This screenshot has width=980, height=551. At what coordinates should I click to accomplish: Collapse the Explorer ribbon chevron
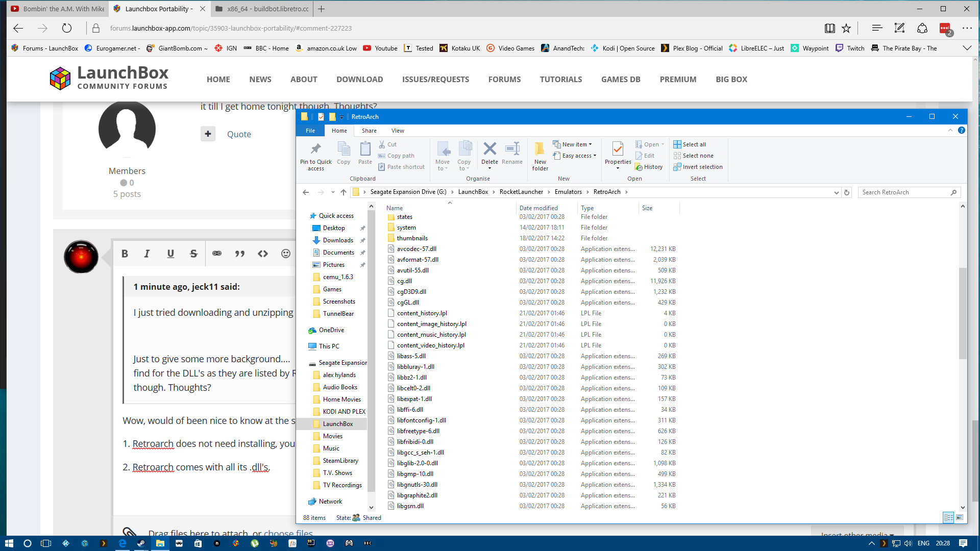pos(950,131)
